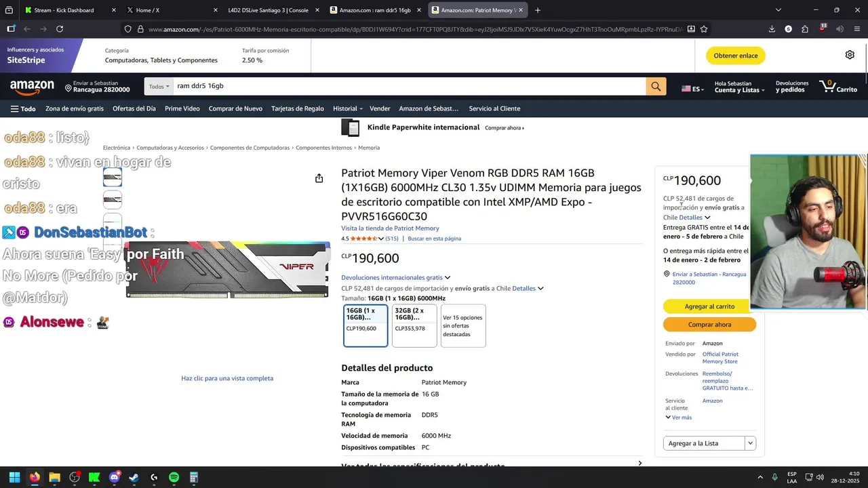Viewport: 868px width, 488px height.
Task: Open 'Ver 15 opciones sin ofertas destacadas'
Action: (x=463, y=325)
